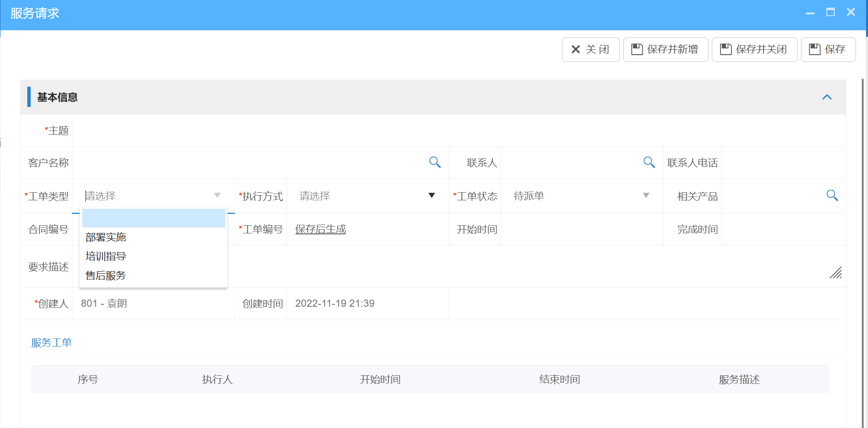Open the related product search icon
This screenshot has width=868, height=428.
tap(832, 196)
